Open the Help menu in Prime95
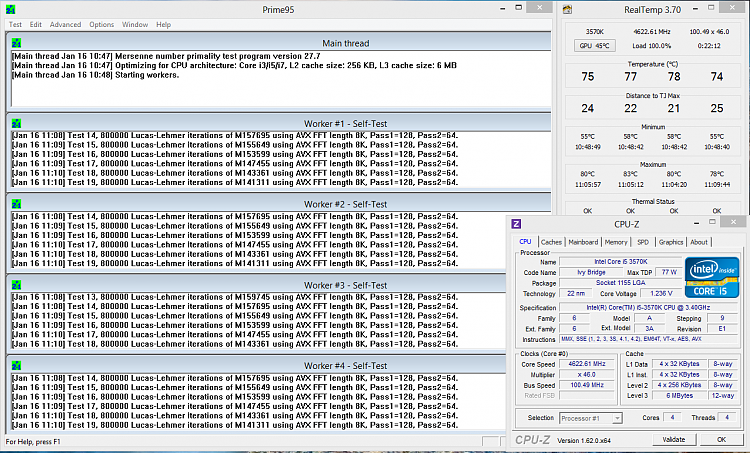750x453 pixels. pos(164,24)
